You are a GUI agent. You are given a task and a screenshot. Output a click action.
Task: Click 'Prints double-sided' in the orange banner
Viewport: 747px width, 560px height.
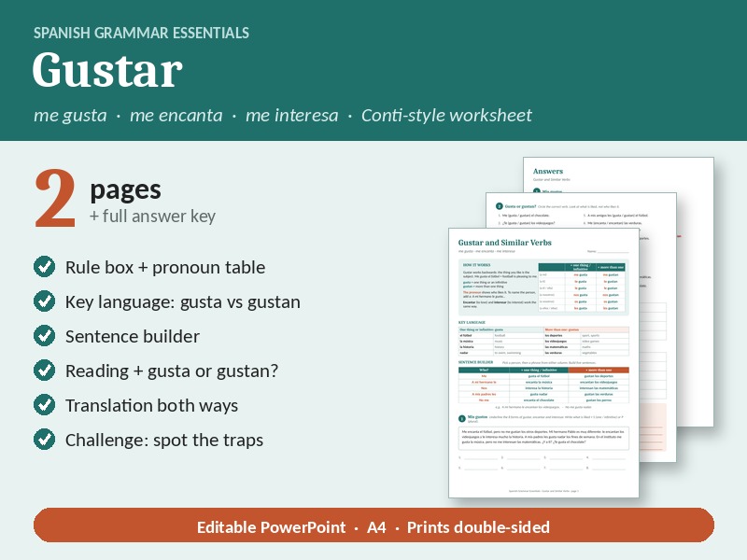pos(478,527)
